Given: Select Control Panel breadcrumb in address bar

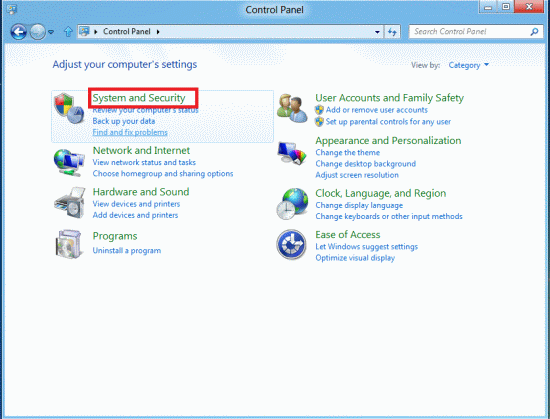Looking at the screenshot, I should pyautogui.click(x=127, y=32).
